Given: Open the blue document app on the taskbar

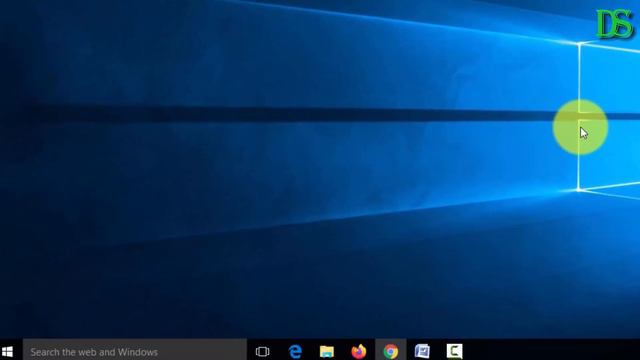Looking at the screenshot, I should click(422, 351).
